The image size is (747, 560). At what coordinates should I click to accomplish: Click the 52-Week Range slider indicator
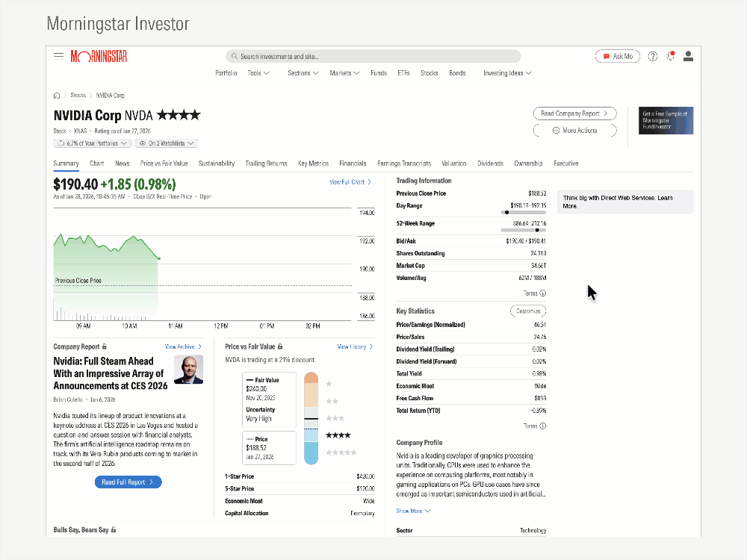tap(537, 230)
